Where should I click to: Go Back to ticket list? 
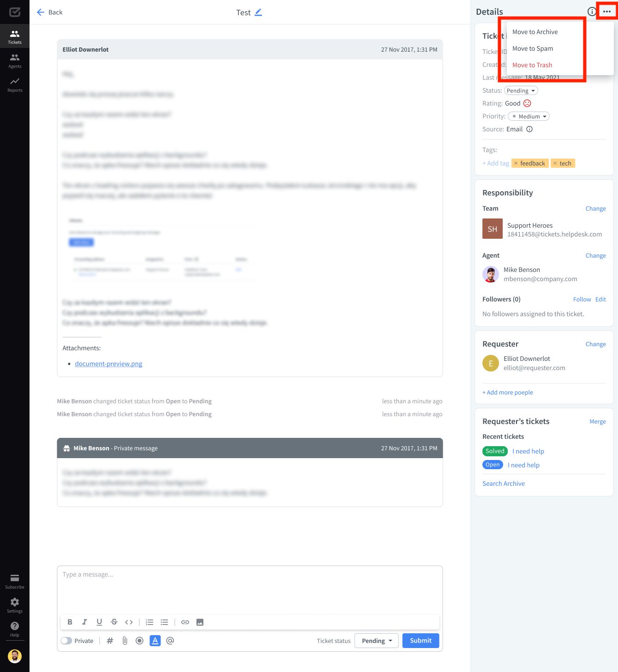click(x=49, y=12)
